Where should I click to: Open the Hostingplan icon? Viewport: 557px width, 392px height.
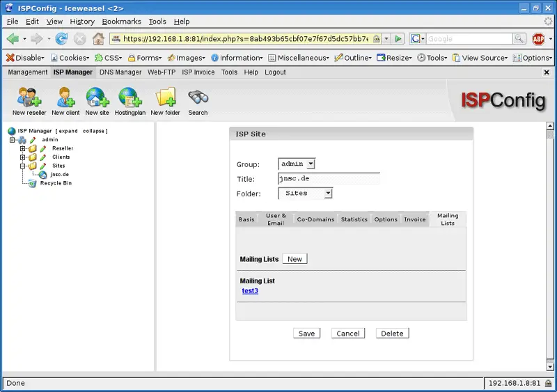click(130, 97)
